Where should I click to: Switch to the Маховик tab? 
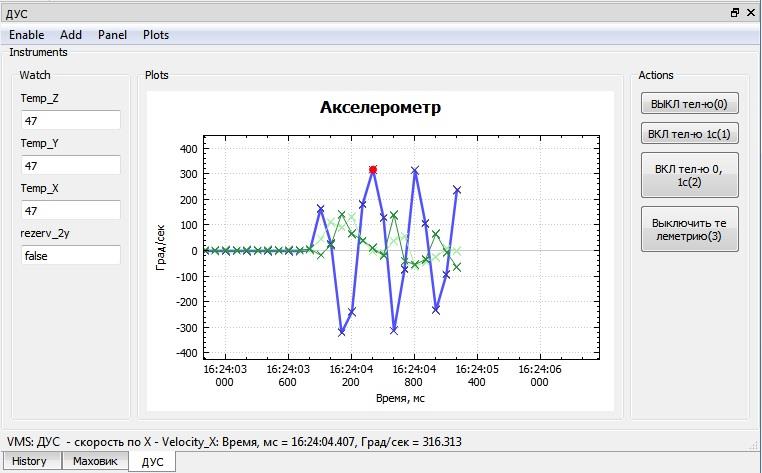(98, 461)
